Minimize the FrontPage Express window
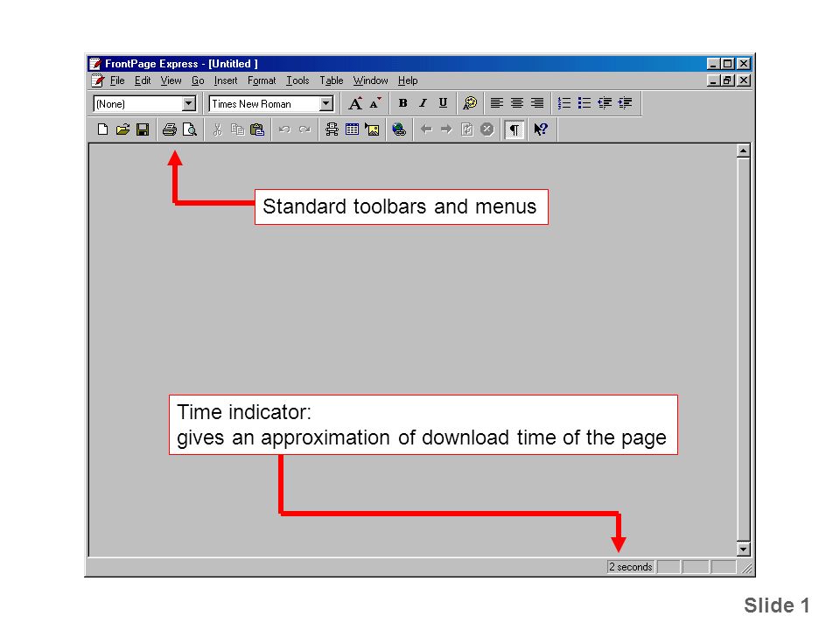Screen dimensions: 840x630 (712, 63)
